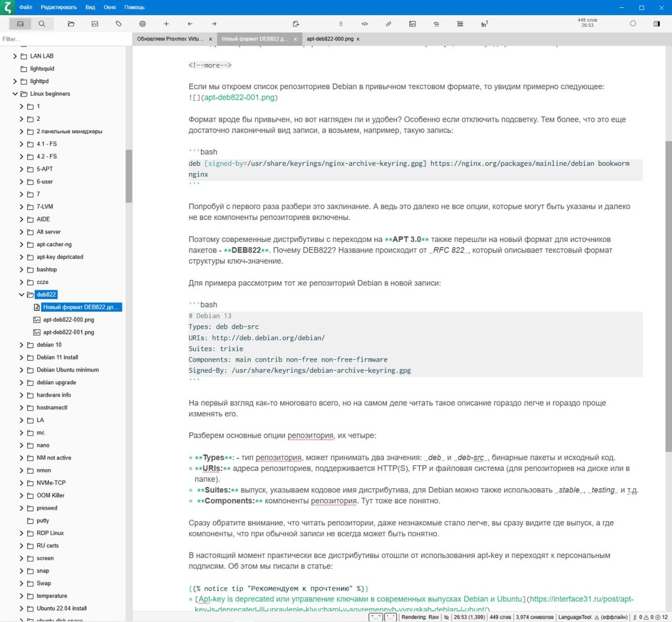Insert image with picture icon

pyautogui.click(x=412, y=24)
